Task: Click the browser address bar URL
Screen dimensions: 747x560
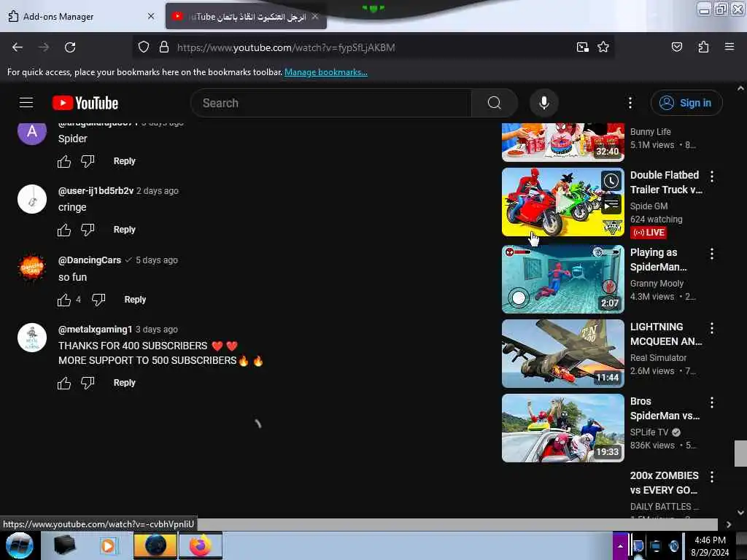Action: (286, 47)
